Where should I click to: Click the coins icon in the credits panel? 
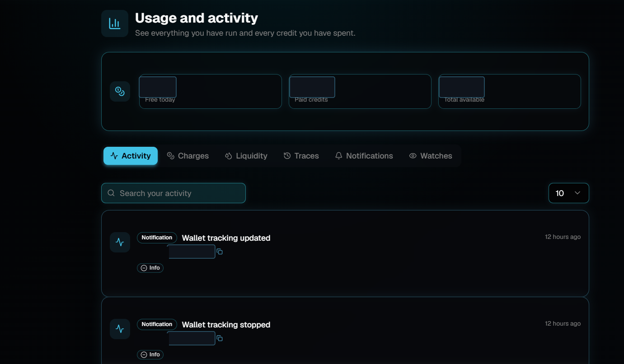pos(120,91)
